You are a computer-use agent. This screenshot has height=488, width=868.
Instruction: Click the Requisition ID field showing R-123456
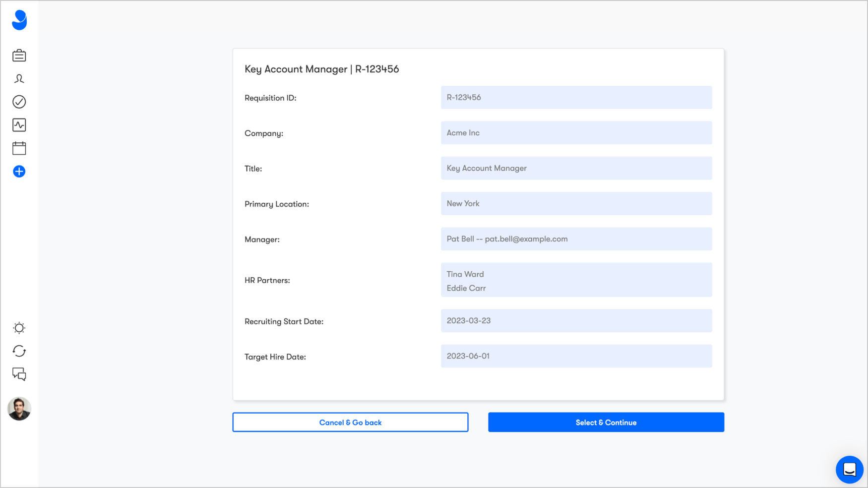pyautogui.click(x=576, y=97)
